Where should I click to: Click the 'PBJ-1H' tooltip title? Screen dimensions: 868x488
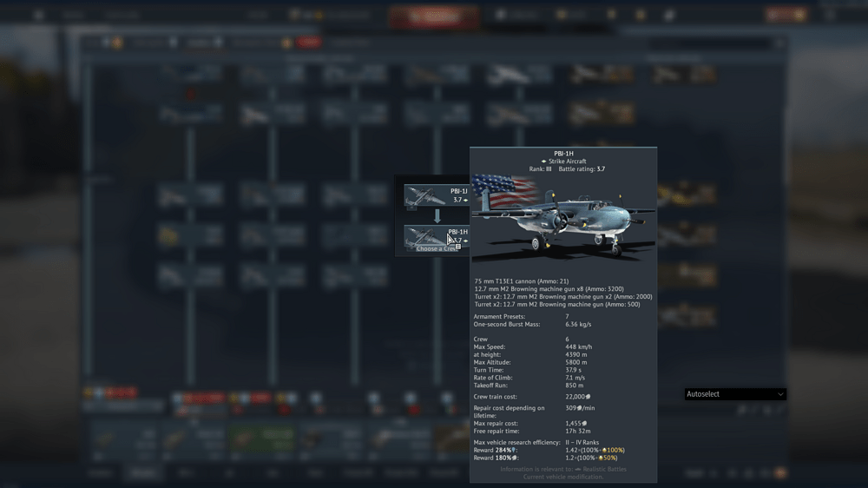563,154
